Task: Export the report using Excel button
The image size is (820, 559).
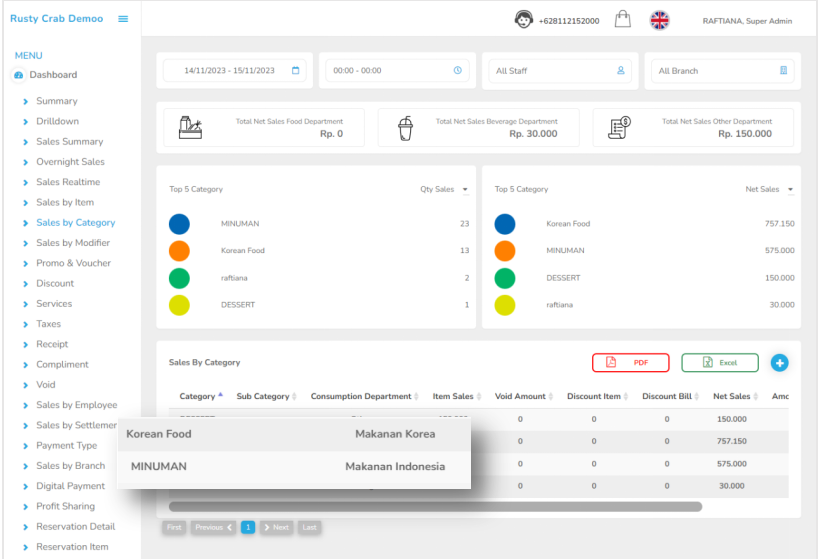Action: (720, 363)
